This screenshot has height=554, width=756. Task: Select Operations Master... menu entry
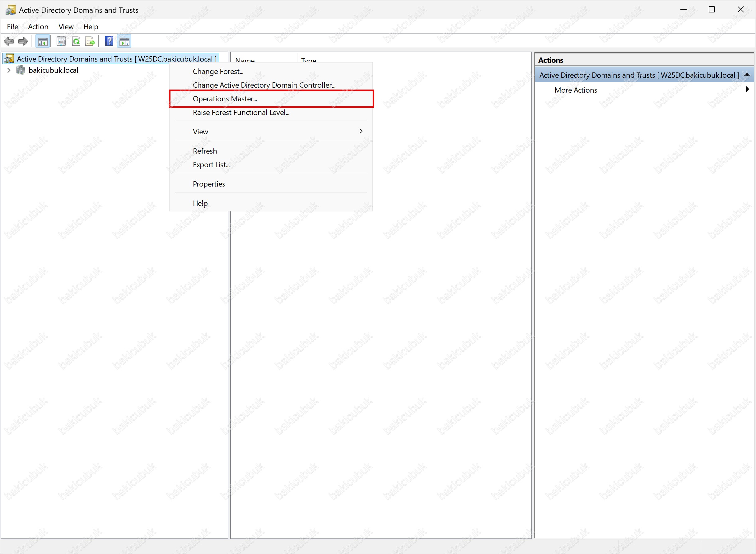pyautogui.click(x=271, y=99)
